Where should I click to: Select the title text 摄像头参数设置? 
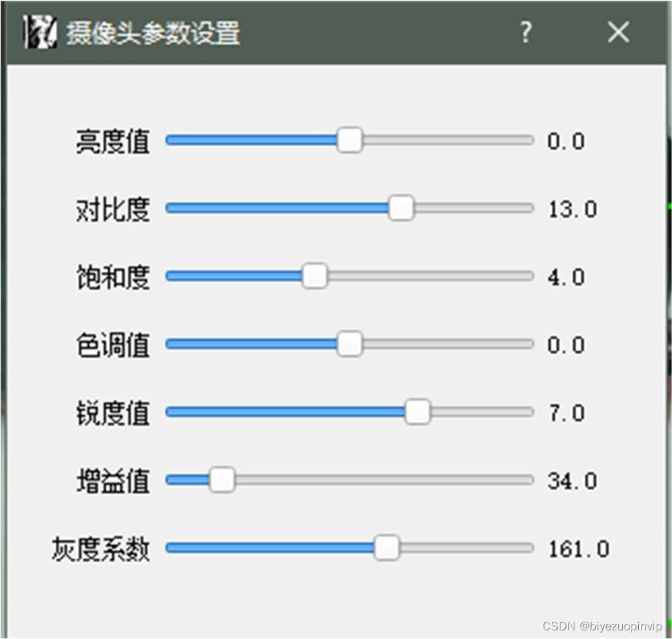(x=153, y=32)
